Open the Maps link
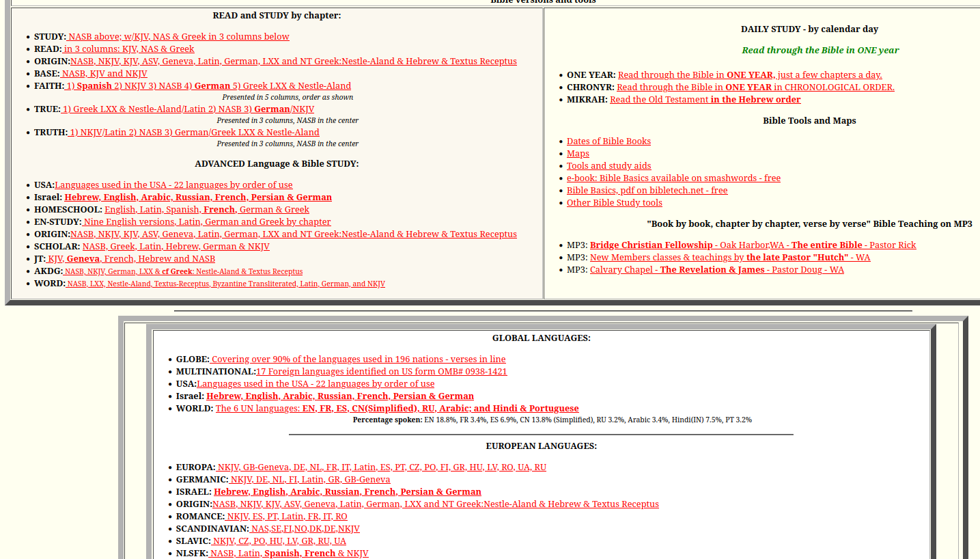The height and width of the screenshot is (559, 980). pyautogui.click(x=578, y=154)
